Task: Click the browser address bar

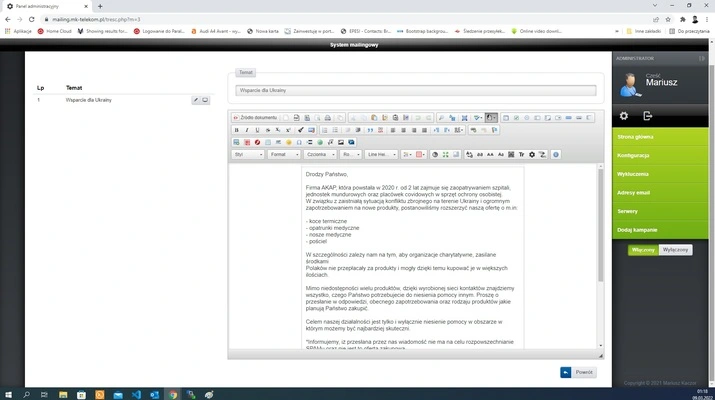Action: tap(347, 20)
